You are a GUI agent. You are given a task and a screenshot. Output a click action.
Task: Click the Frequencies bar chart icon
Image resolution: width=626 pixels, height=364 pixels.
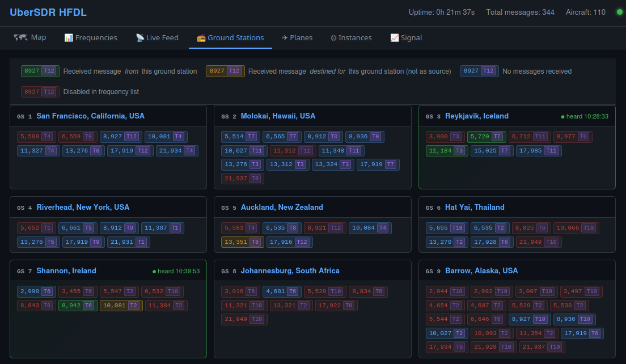tap(69, 38)
